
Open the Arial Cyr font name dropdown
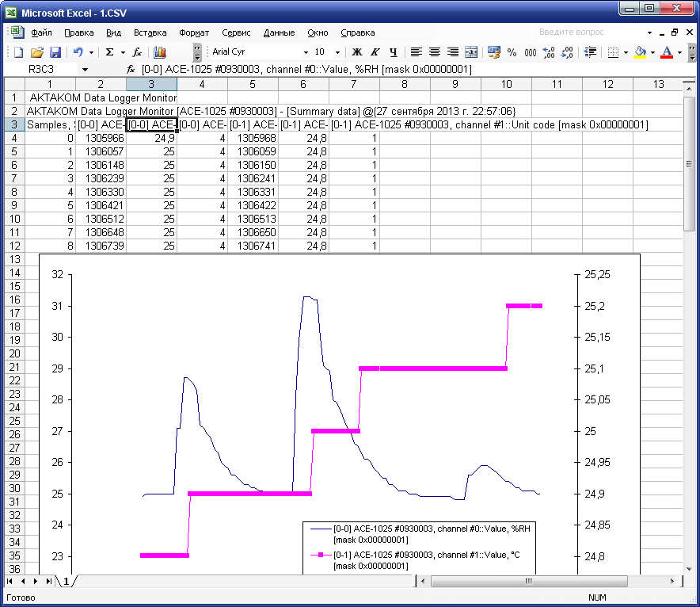point(306,52)
